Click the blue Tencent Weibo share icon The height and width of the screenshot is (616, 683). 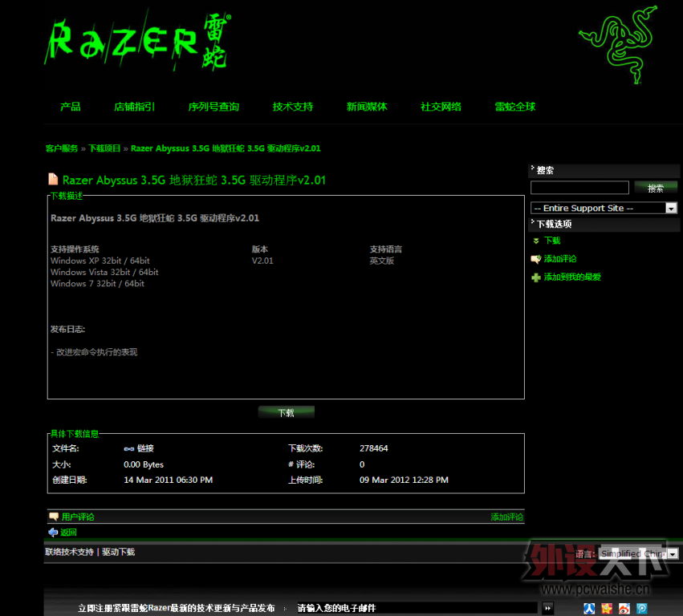click(x=641, y=608)
